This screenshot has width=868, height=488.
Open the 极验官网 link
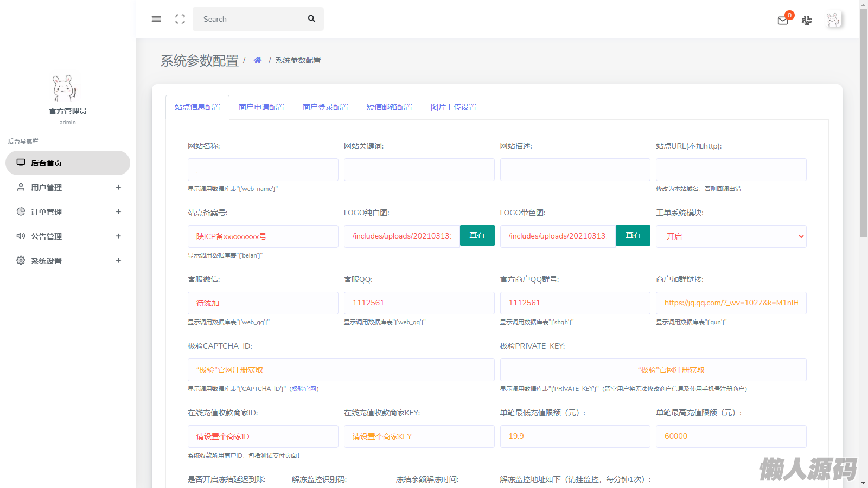305,389
